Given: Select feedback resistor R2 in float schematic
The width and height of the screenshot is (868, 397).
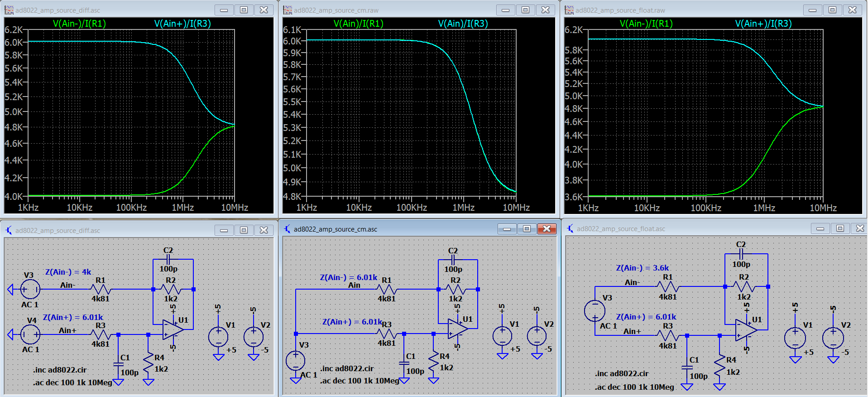Looking at the screenshot, I should coord(744,286).
